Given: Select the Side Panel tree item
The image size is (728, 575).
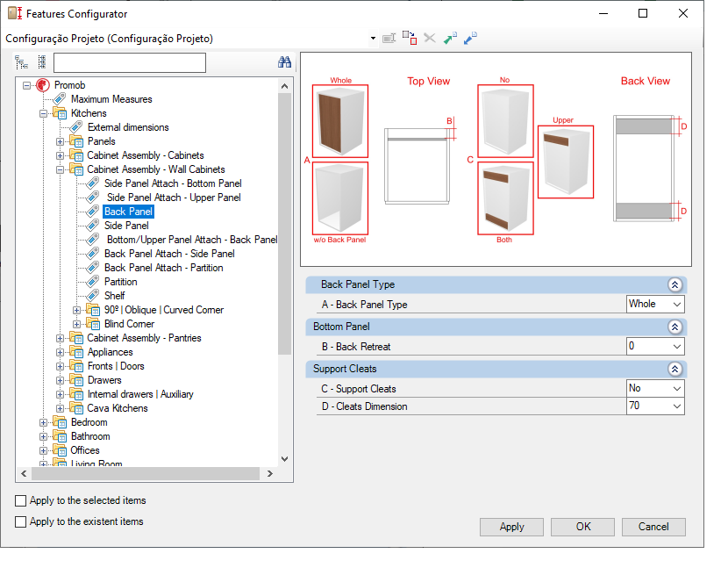Looking at the screenshot, I should coord(126,226).
